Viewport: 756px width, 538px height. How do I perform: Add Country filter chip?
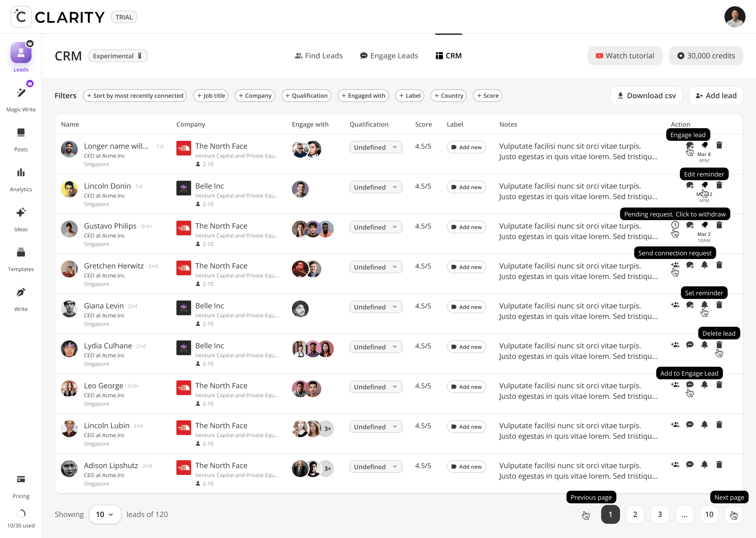[x=449, y=96]
